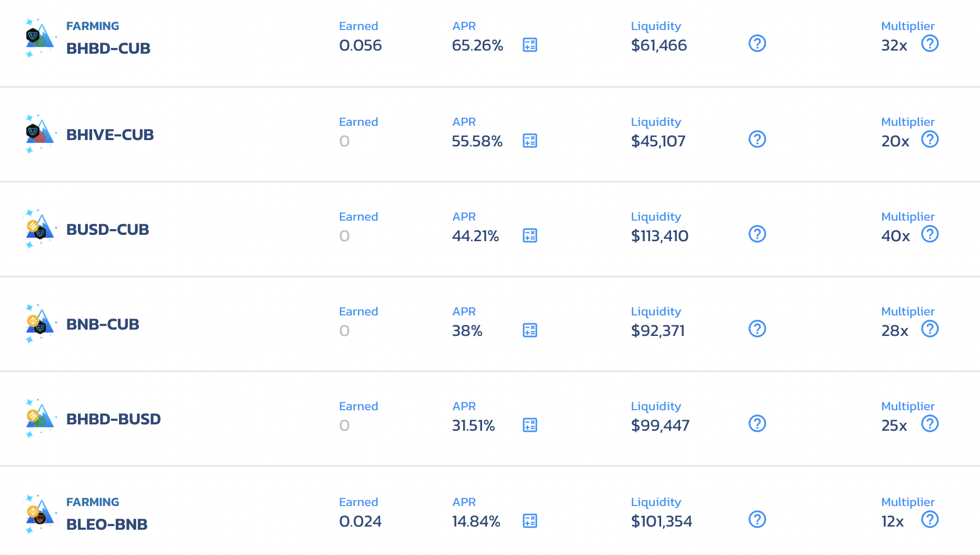Open APR calculator for BHBD-CUB farm
This screenshot has width=980, height=555.
coord(529,45)
